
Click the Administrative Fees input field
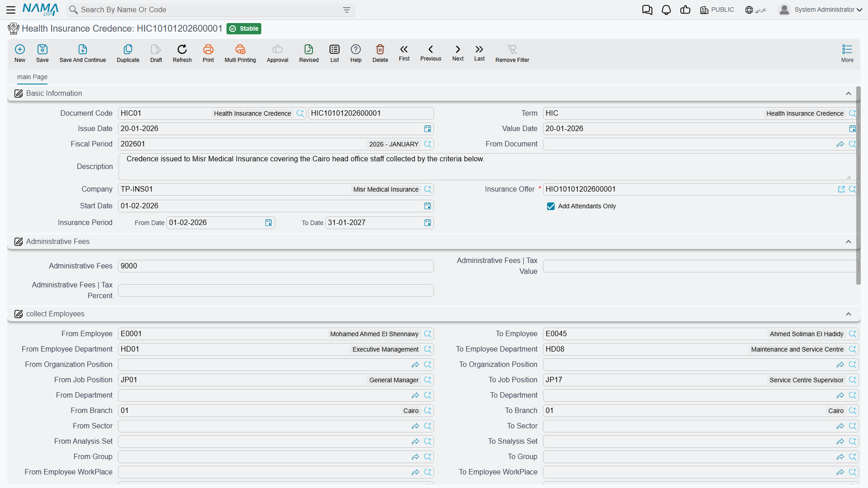(x=276, y=266)
